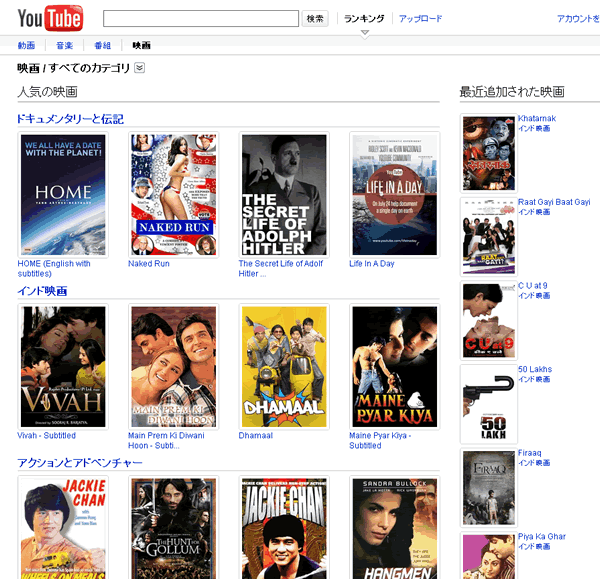Click the アップロード link
The image size is (600, 579).
pos(420,18)
